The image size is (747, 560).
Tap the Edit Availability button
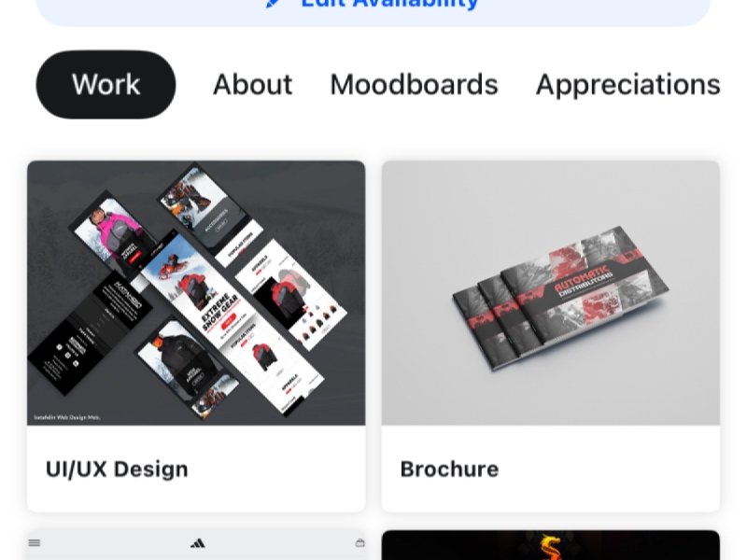point(373,9)
